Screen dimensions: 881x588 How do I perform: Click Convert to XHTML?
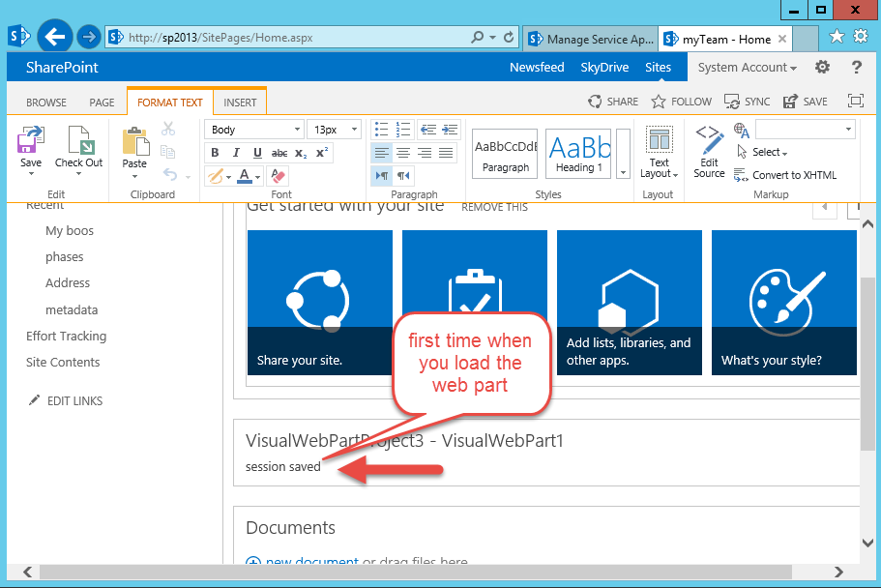(x=785, y=175)
